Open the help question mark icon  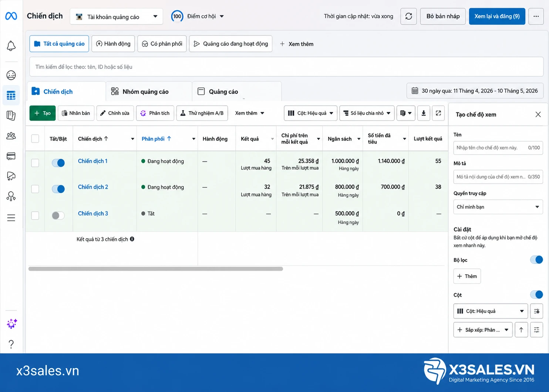(x=11, y=344)
